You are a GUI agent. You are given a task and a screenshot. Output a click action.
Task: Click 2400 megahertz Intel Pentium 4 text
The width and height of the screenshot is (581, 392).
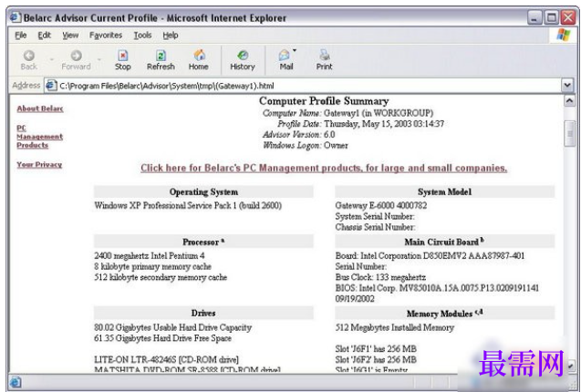point(150,255)
